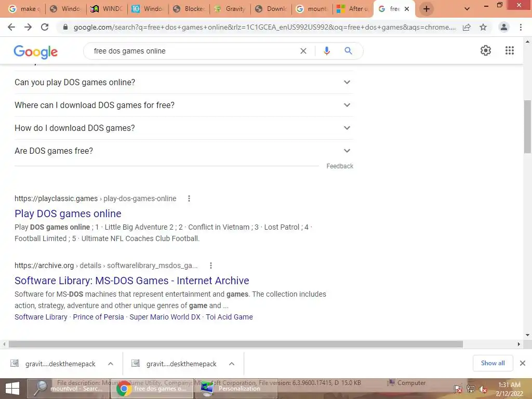Open Action Center flag icon
532x399 pixels.
pyautogui.click(x=458, y=389)
